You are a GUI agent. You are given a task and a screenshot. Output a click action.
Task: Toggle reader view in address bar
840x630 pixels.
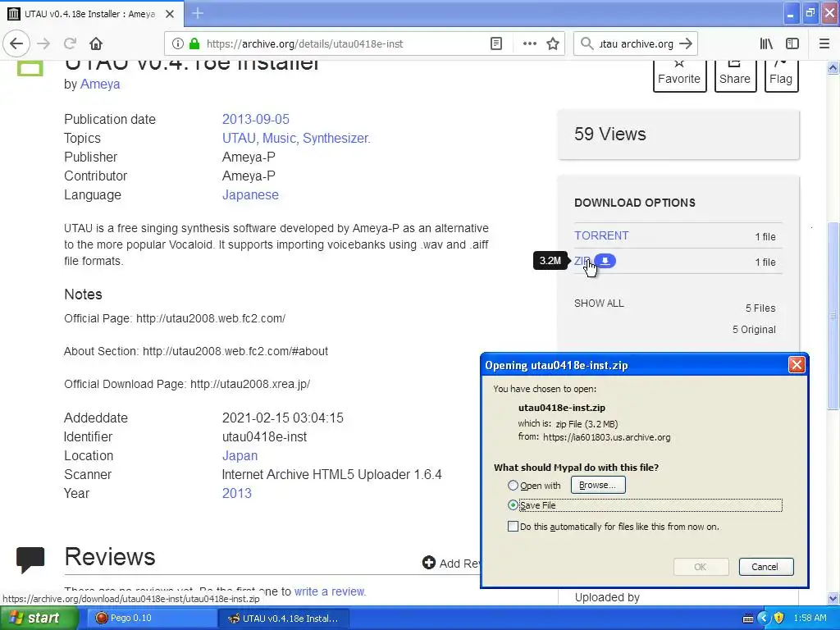click(496, 44)
